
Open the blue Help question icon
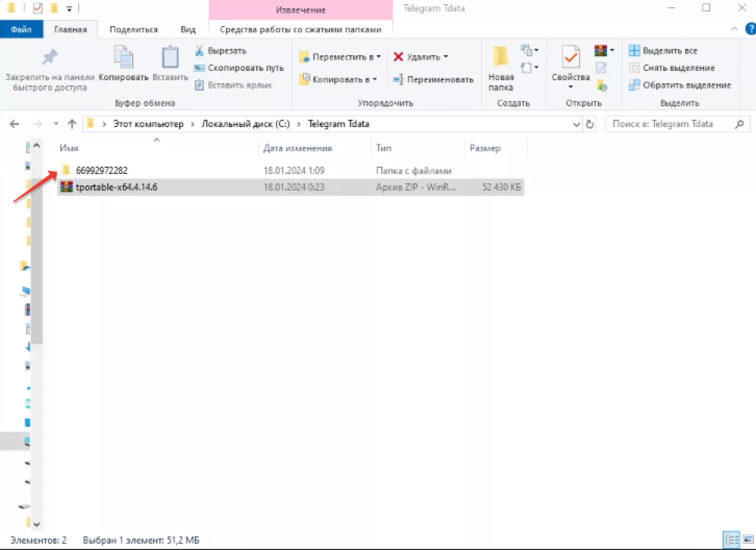(751, 29)
